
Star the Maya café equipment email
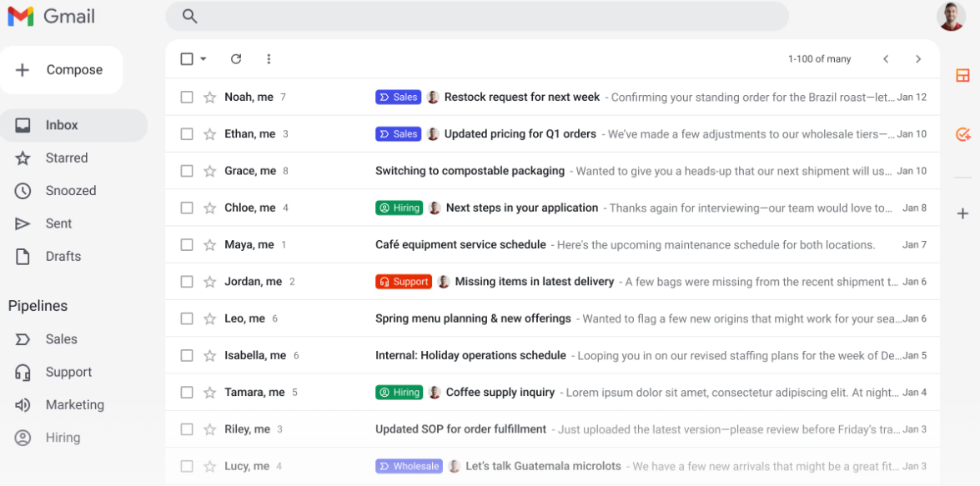pyautogui.click(x=210, y=244)
